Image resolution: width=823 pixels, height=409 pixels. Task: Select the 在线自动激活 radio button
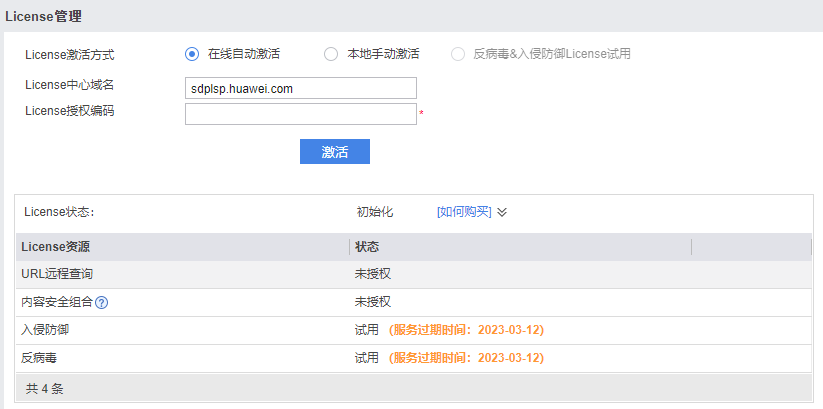pyautogui.click(x=192, y=54)
